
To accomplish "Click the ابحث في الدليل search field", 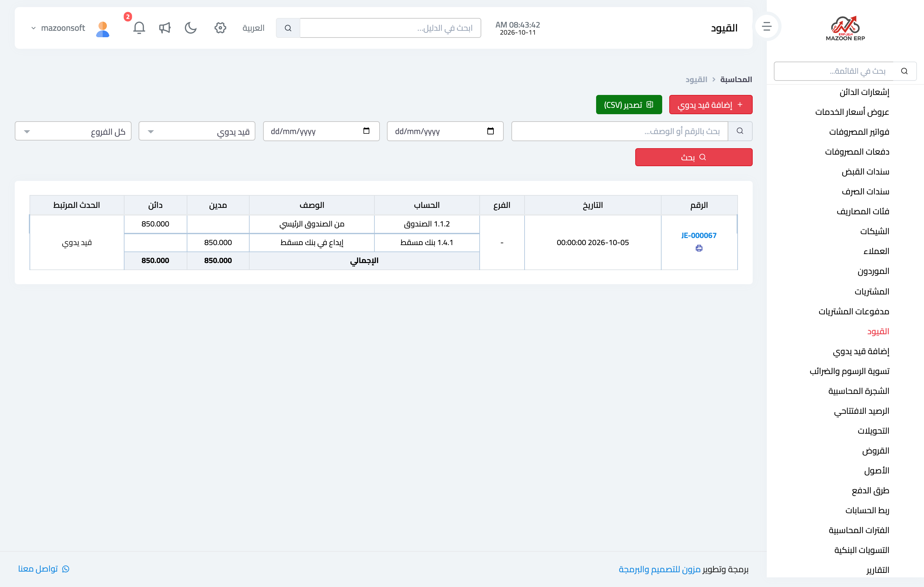I will click(390, 28).
